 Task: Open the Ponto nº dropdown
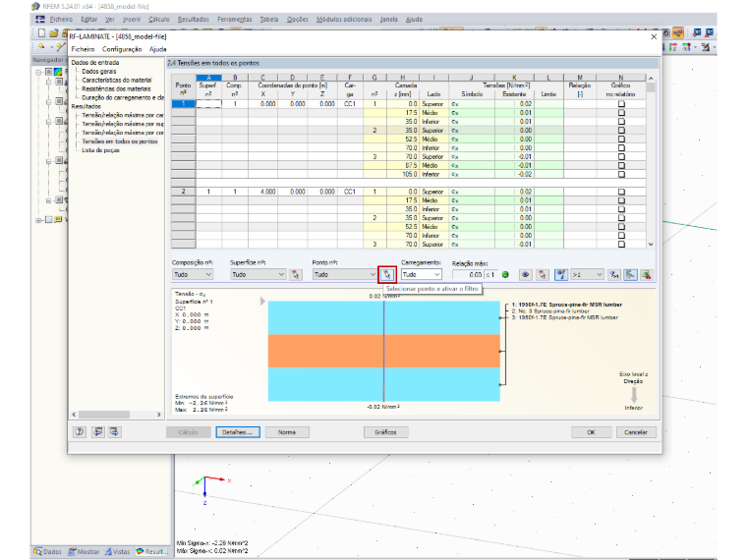(x=344, y=275)
